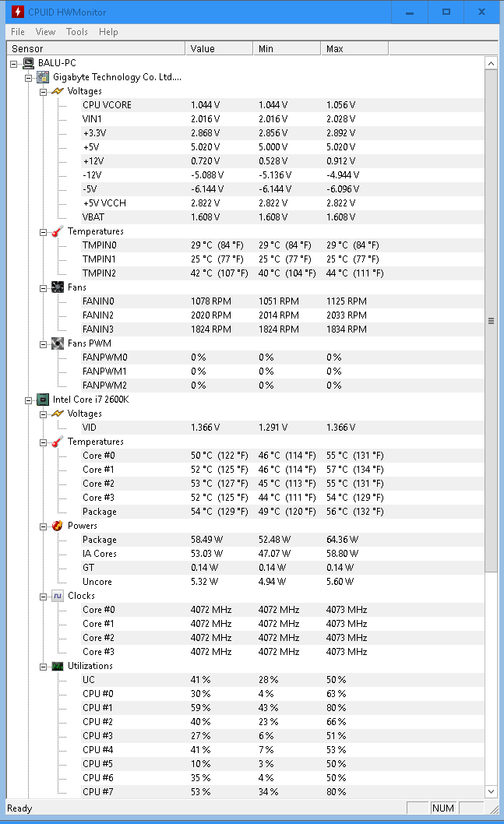
Task: Click the vertical scrollbar thumb
Action: (x=491, y=321)
